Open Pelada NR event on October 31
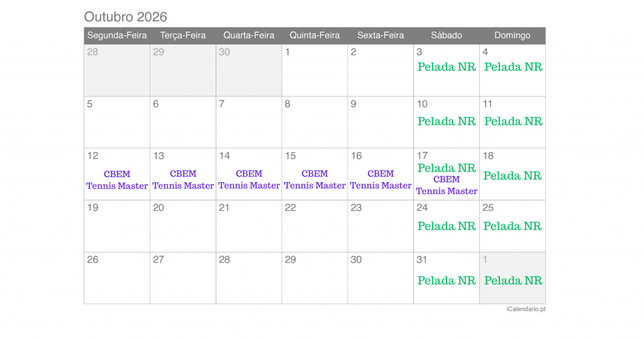The width and height of the screenshot is (644, 338). (x=447, y=281)
